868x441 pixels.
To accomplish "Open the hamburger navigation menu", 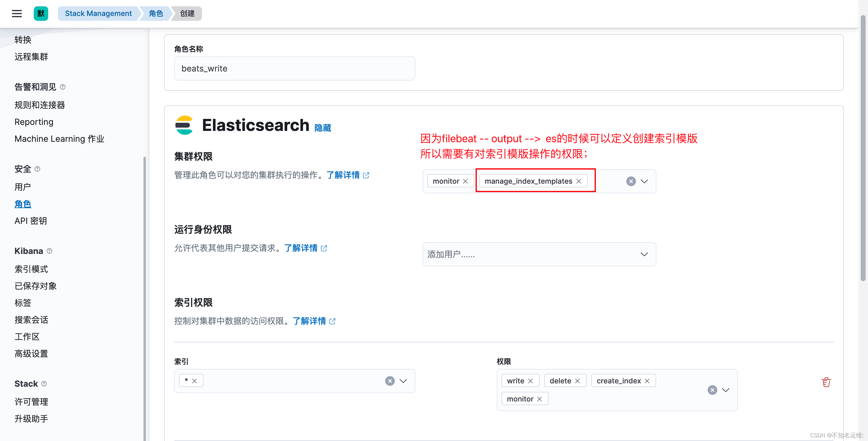I will pyautogui.click(x=17, y=14).
